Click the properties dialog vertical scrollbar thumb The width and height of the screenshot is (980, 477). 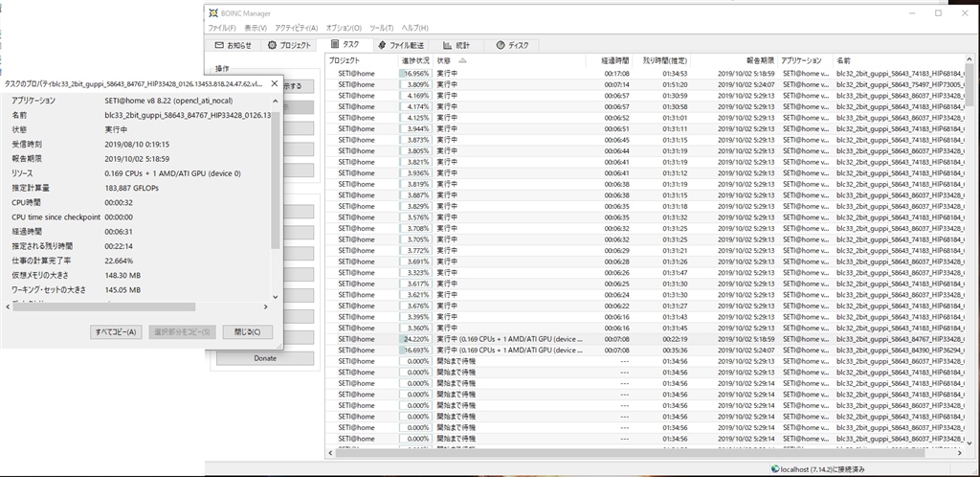(275, 180)
